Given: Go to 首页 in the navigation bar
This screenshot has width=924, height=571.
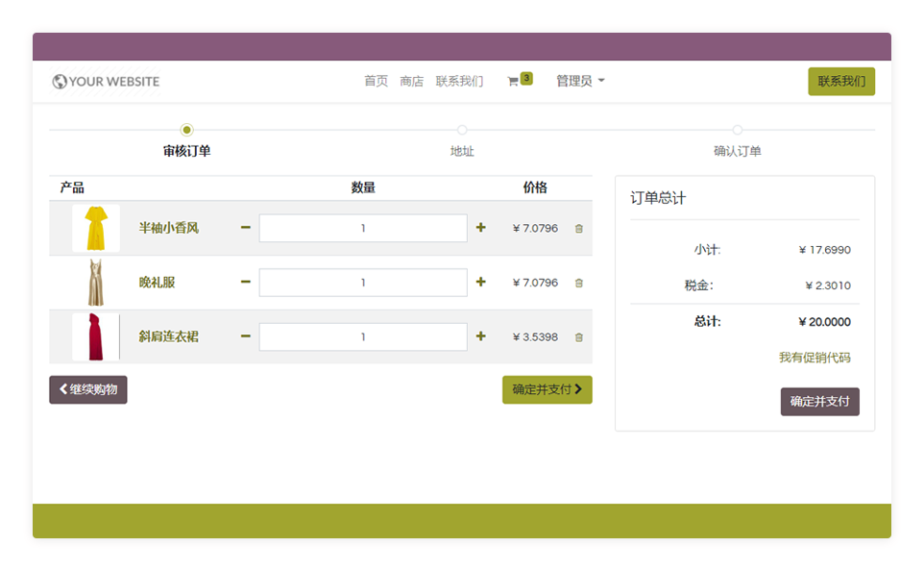Looking at the screenshot, I should click(x=376, y=82).
